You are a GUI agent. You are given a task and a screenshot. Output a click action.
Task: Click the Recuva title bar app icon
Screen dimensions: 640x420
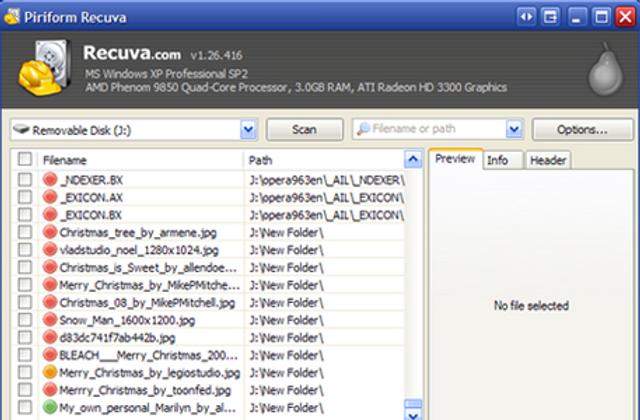point(11,17)
